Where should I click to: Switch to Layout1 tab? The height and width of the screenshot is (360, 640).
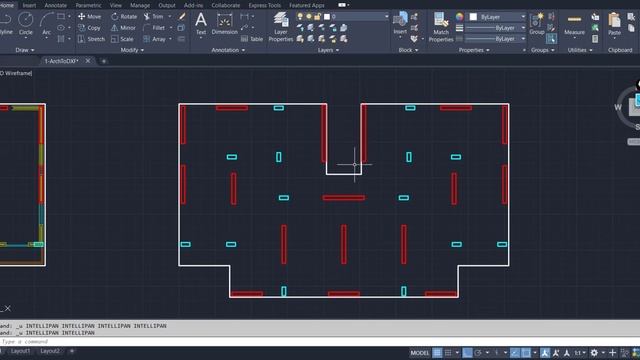click(20, 351)
